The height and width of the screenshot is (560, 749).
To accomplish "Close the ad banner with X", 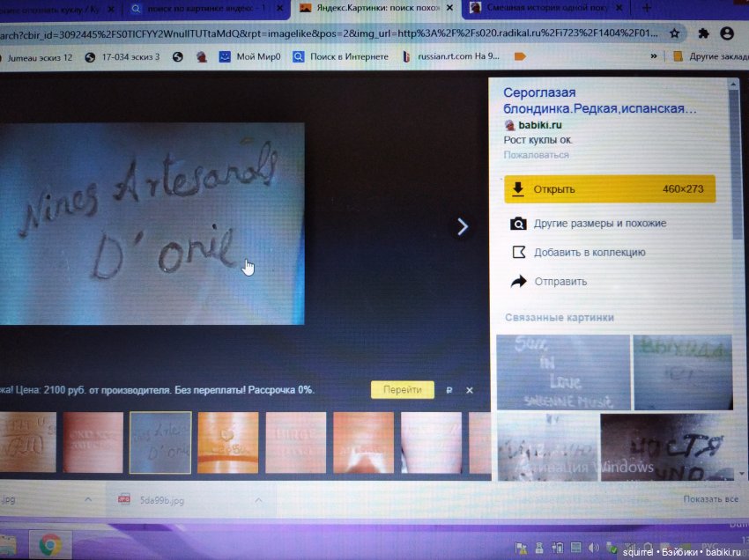I will coord(470,390).
